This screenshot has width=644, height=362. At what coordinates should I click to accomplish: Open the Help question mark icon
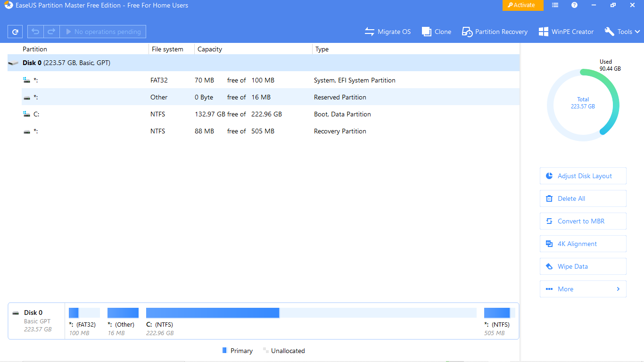click(x=574, y=5)
